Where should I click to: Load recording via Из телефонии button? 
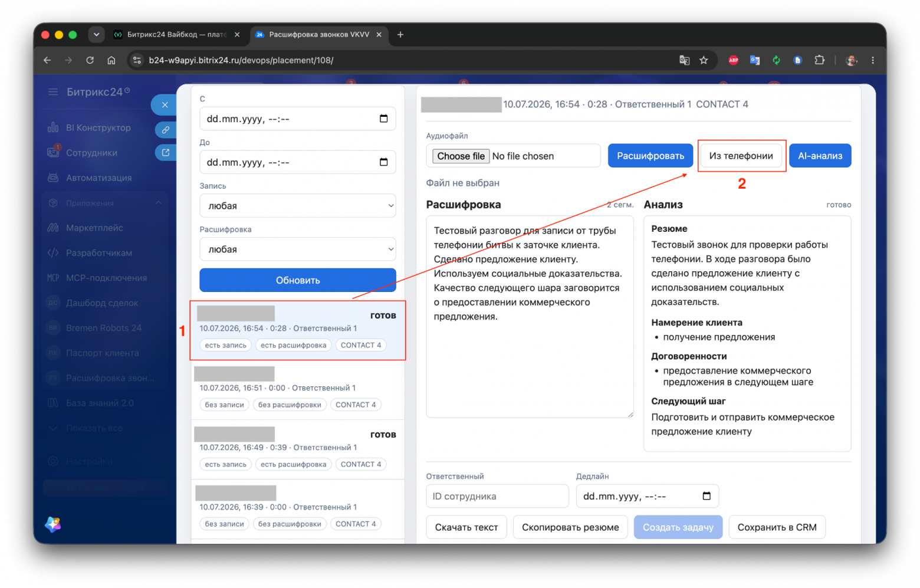tap(741, 156)
